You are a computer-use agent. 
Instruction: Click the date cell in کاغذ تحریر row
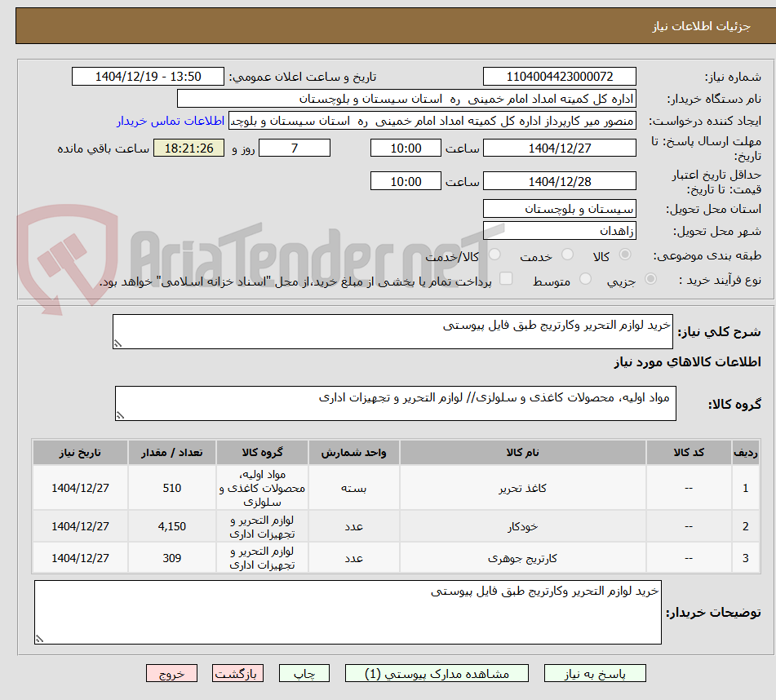point(80,488)
